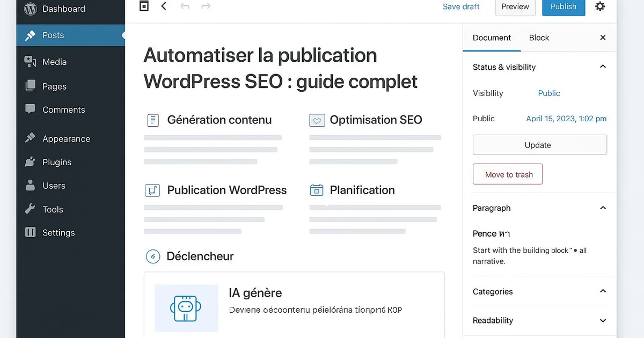Collapse the Categories section
The width and height of the screenshot is (644, 338).
point(603,291)
